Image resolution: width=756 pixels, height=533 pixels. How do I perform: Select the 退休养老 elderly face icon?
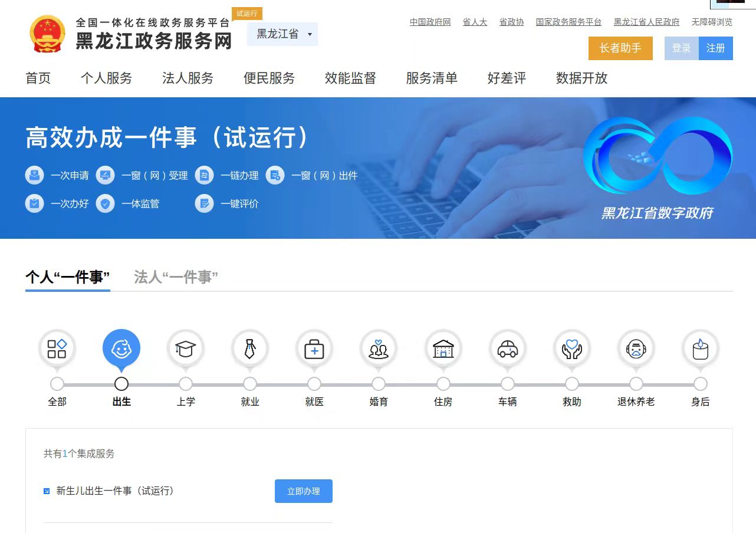636,349
